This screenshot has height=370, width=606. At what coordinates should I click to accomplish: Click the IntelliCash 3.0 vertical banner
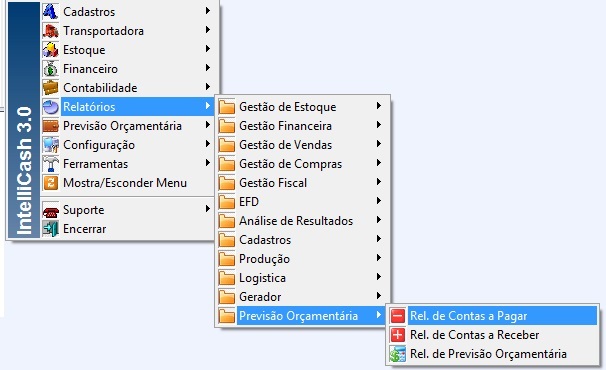pyautogui.click(x=24, y=120)
